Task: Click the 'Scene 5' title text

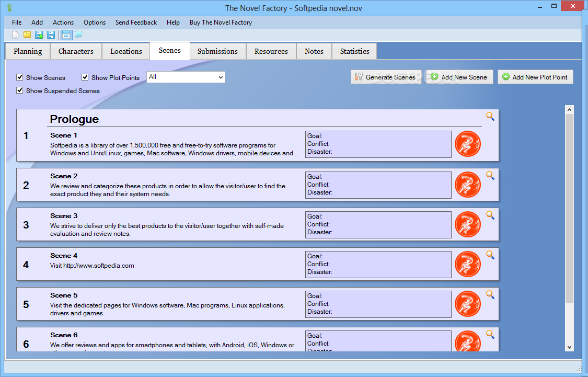Action: coord(64,295)
